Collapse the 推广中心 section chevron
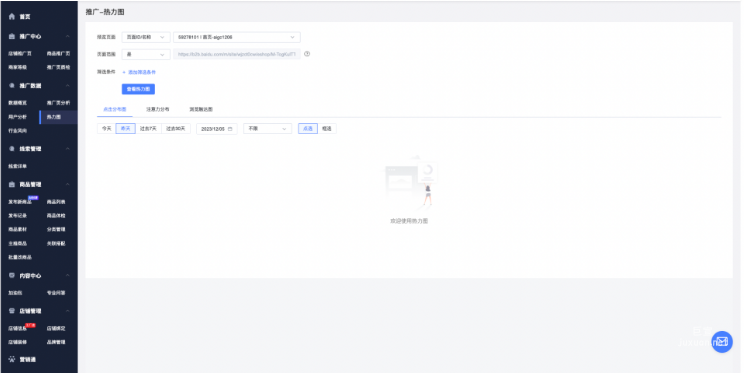Image resolution: width=746 pixels, height=374 pixels. tap(68, 37)
